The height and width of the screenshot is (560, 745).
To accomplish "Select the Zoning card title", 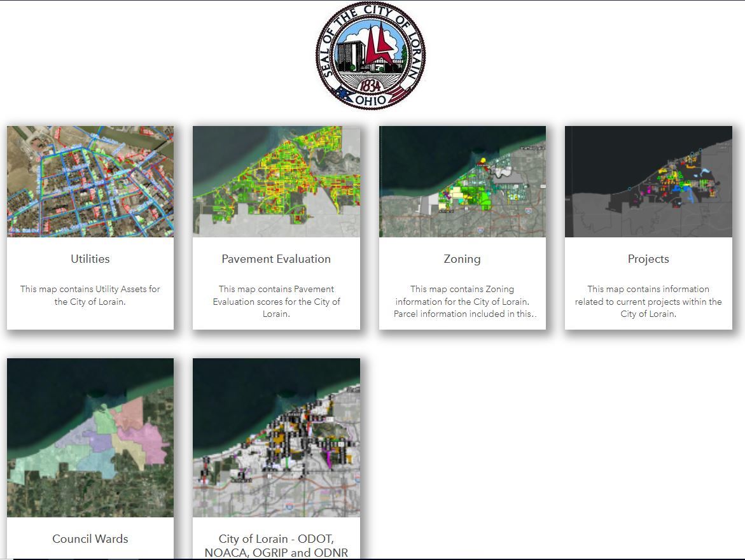I will 463,259.
